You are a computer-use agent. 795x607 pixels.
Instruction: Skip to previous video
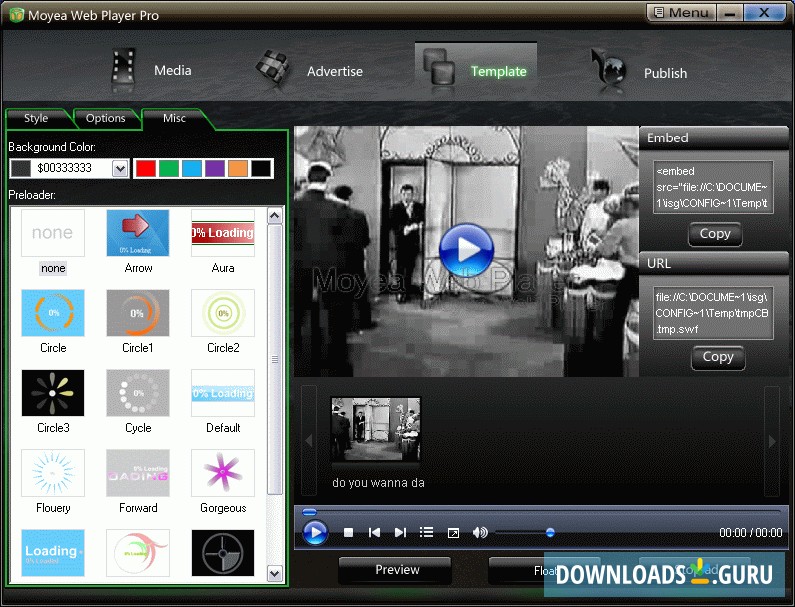tap(375, 532)
